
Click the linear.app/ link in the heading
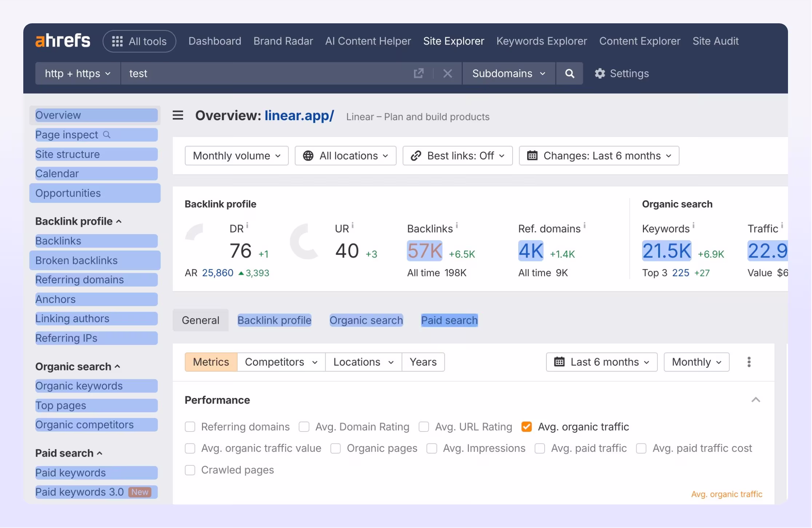(x=299, y=116)
